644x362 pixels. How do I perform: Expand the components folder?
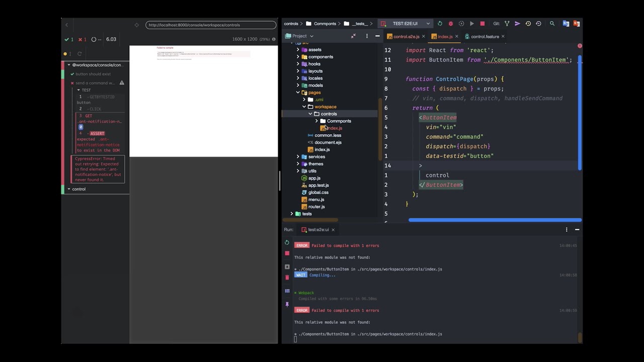pos(298,57)
